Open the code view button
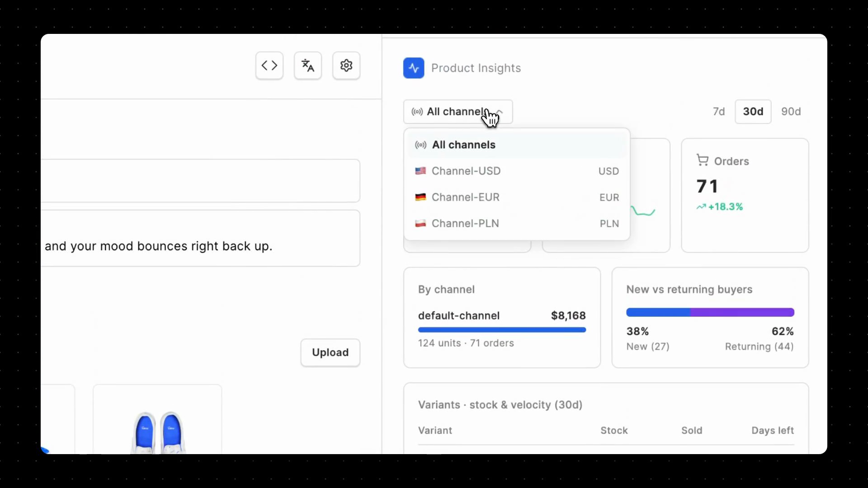Viewport: 868px width, 488px height. point(269,66)
